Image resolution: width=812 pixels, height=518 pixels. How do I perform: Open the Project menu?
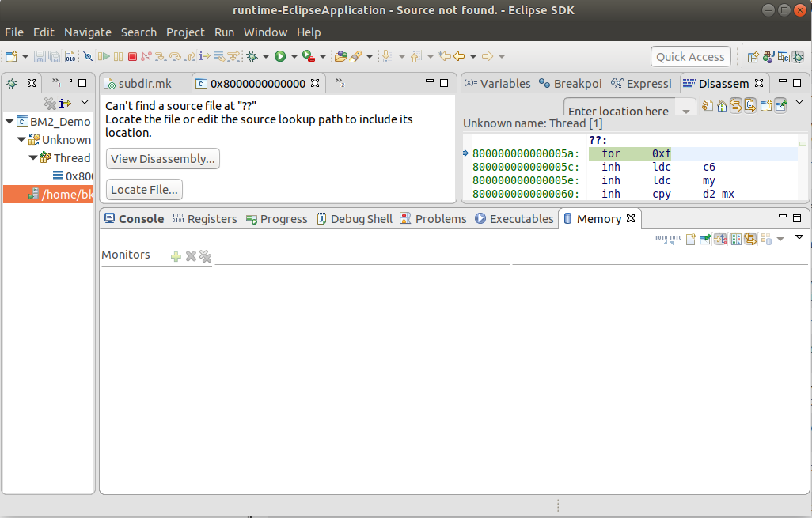click(185, 32)
